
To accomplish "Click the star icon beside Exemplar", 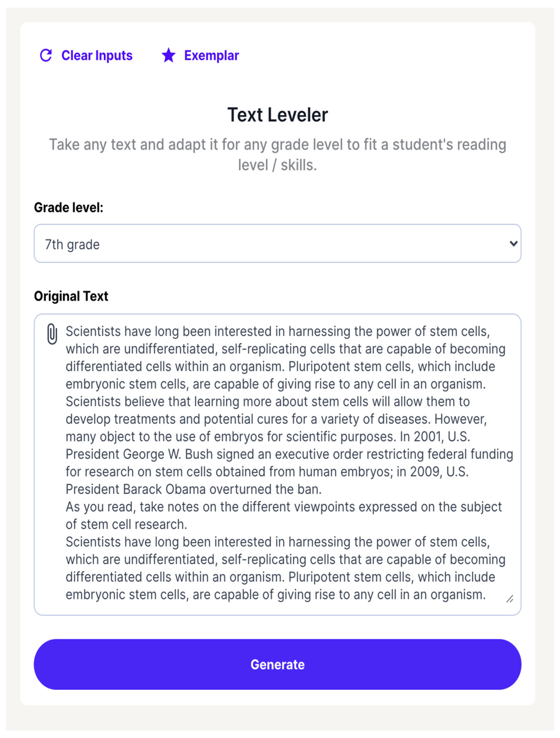I will pyautogui.click(x=168, y=55).
